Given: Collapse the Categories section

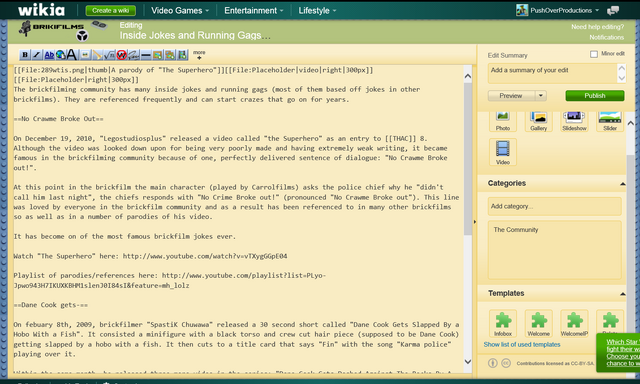Looking at the screenshot, I should coord(622,184).
